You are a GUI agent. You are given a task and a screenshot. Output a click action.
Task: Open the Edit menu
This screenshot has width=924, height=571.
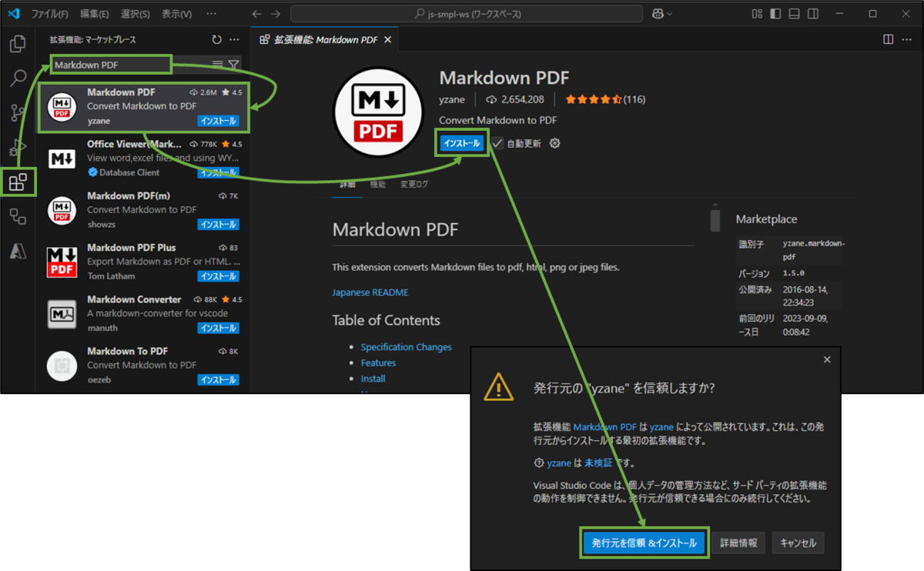pos(94,14)
